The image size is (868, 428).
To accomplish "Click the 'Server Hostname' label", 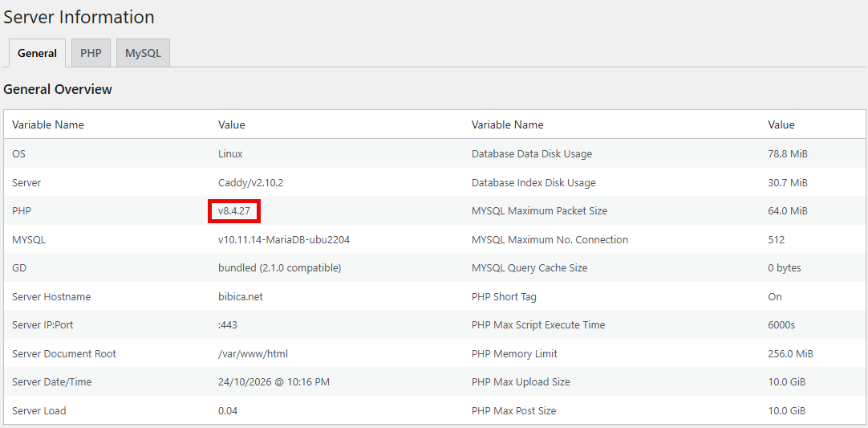I will coord(51,296).
